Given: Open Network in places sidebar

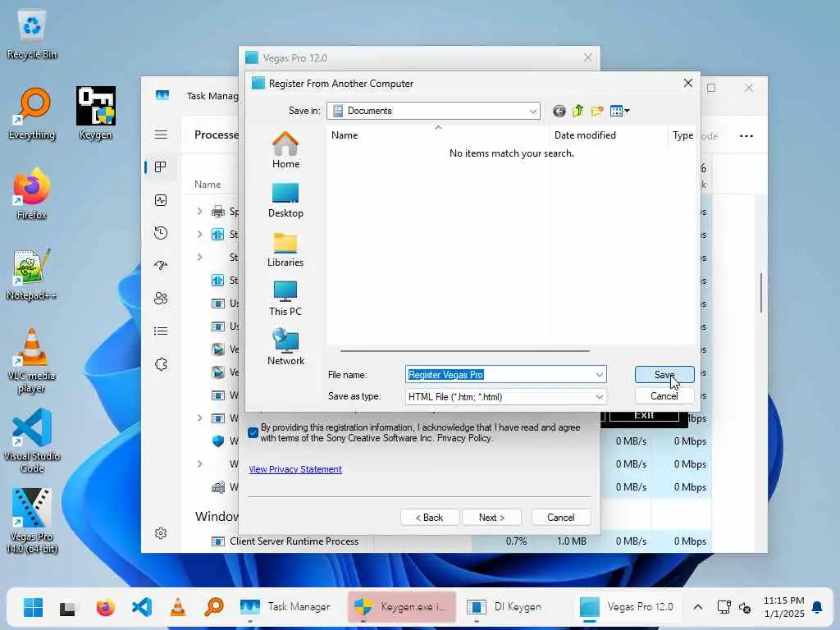Looking at the screenshot, I should click(285, 347).
